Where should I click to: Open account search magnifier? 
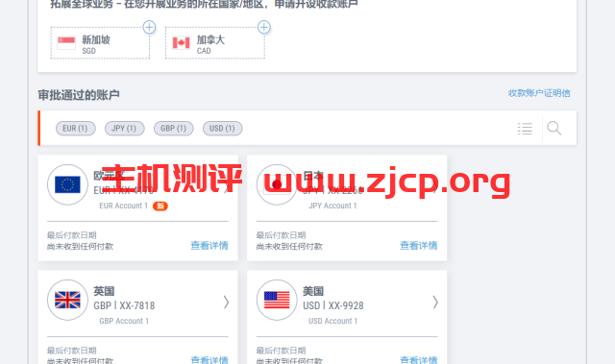coord(554,128)
